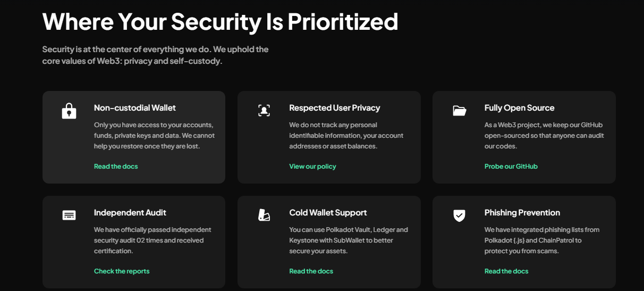The height and width of the screenshot is (291, 644).
Task: Click the cold wallet device icon
Action: tap(264, 215)
